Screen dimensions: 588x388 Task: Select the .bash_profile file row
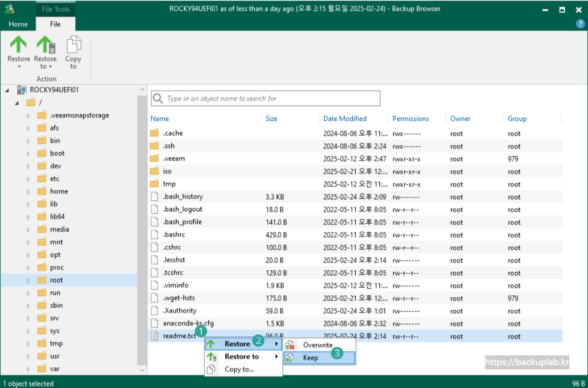tap(356, 222)
